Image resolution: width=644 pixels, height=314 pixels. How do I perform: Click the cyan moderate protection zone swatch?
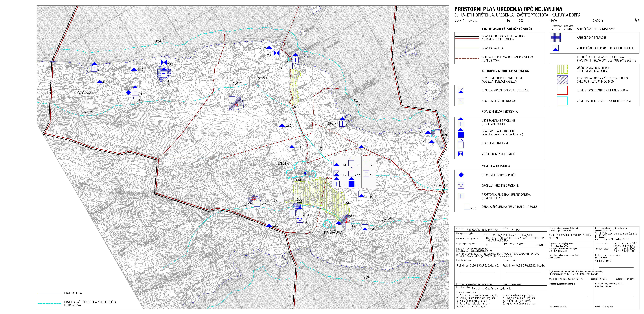(562, 101)
